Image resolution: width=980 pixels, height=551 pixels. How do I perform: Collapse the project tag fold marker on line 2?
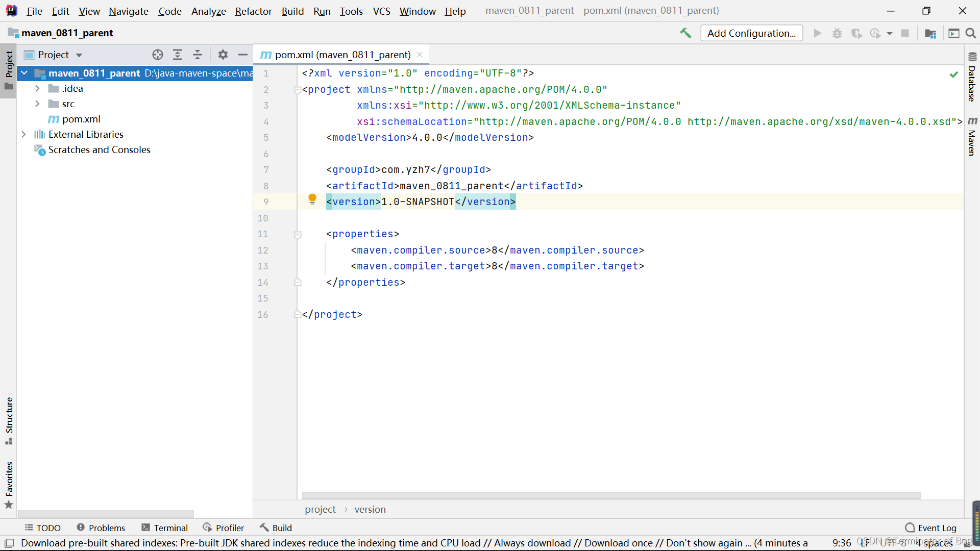click(298, 90)
